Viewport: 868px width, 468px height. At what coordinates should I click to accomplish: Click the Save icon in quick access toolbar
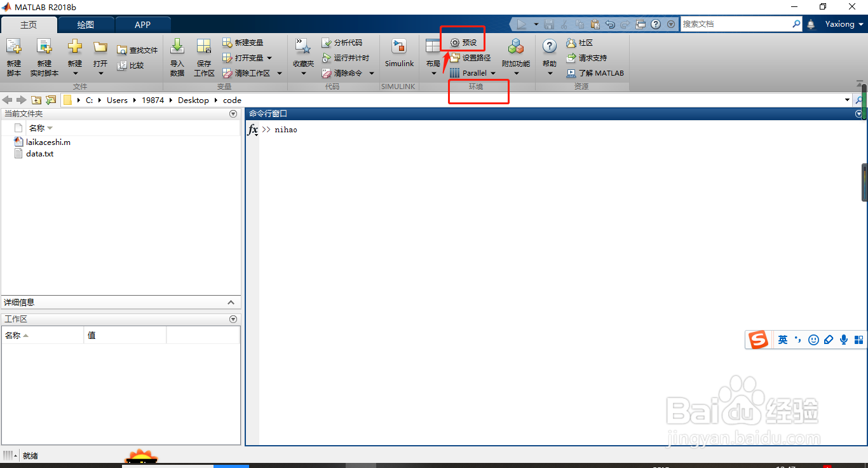pos(549,24)
